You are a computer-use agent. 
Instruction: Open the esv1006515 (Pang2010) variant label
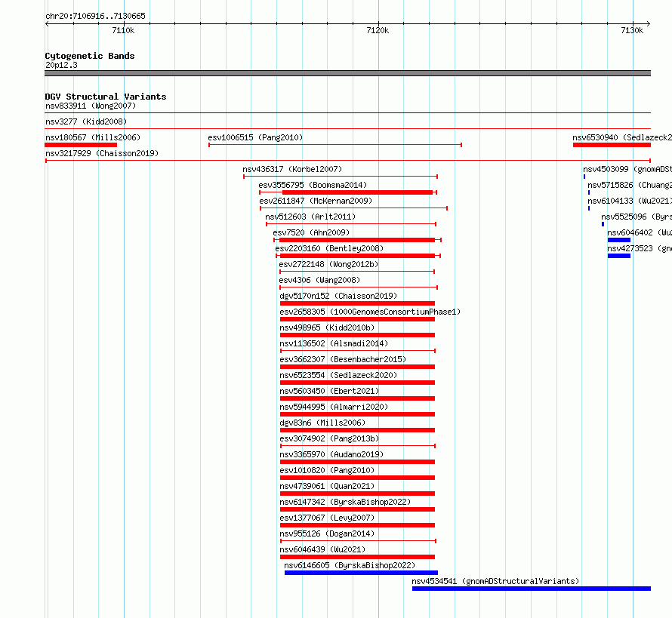pyautogui.click(x=255, y=137)
